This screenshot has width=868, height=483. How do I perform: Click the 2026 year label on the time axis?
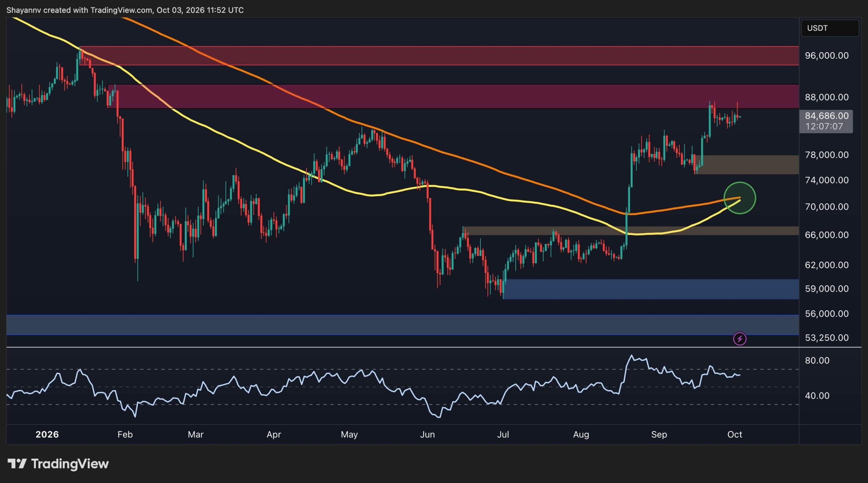click(x=47, y=434)
